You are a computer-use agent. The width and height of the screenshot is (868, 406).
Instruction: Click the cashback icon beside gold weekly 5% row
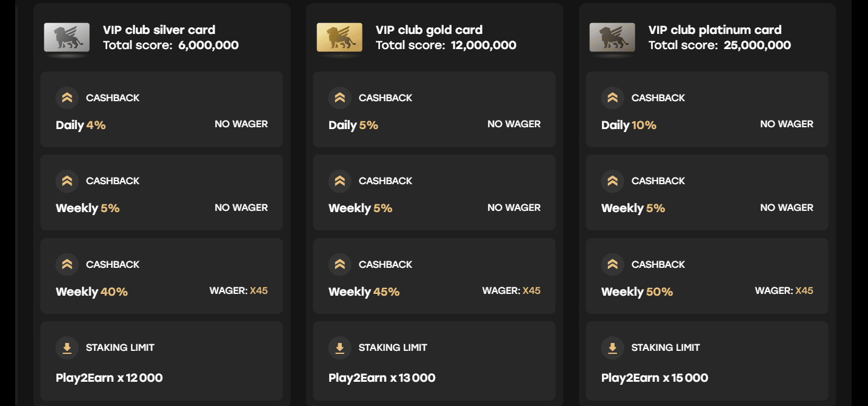click(x=339, y=181)
